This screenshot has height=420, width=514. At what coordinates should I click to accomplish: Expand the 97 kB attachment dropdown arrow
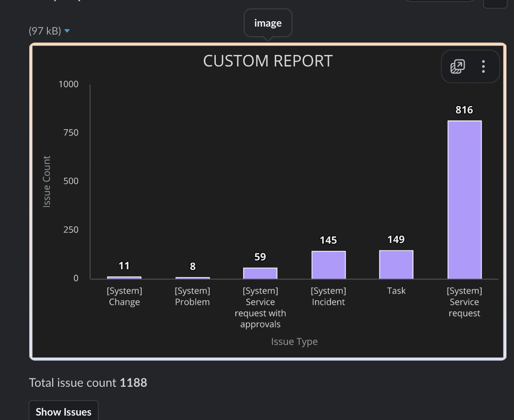[67, 31]
